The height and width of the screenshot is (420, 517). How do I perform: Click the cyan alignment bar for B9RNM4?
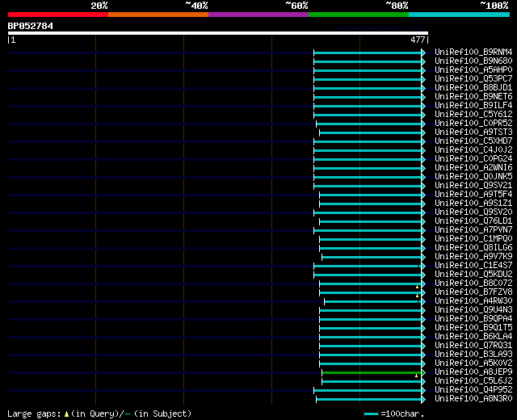[x=368, y=52]
